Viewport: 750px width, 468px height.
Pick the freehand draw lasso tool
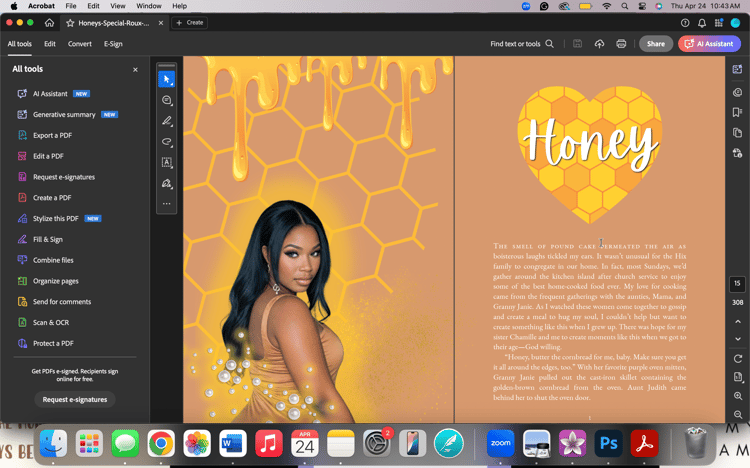pos(166,142)
